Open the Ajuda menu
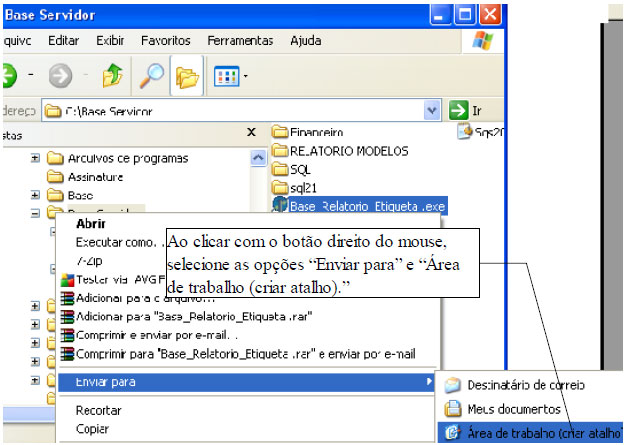Screen dimensions: 629x445 pos(306,41)
